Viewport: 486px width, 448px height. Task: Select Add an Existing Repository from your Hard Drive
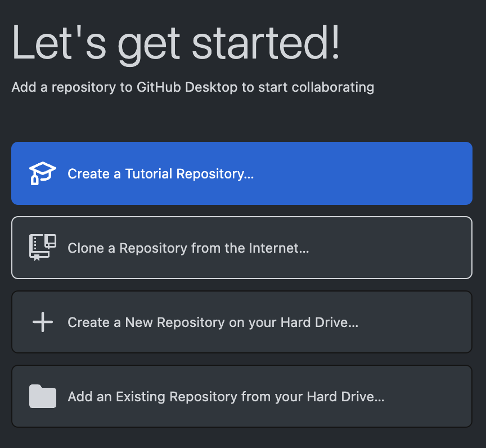coord(242,396)
